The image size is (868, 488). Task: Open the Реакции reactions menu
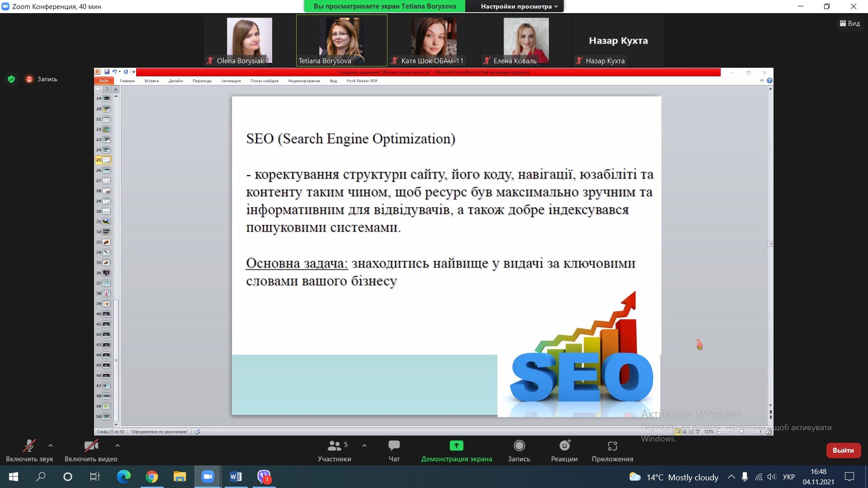point(564,451)
